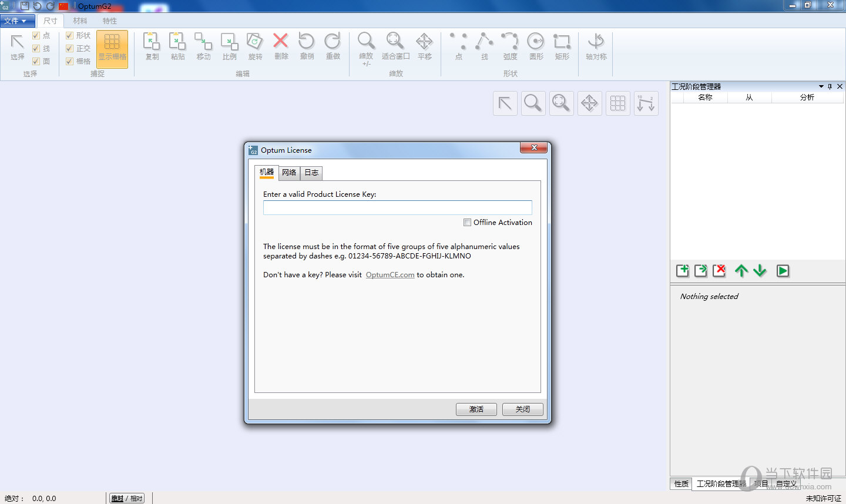The height and width of the screenshot is (504, 846).
Task: Select the 线 line shape tool
Action: pyautogui.click(x=484, y=47)
